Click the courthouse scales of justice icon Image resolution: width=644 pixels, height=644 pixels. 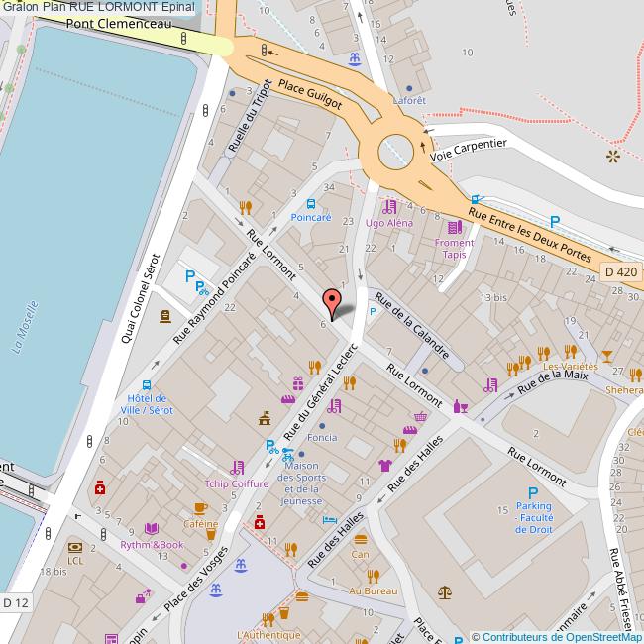445,591
